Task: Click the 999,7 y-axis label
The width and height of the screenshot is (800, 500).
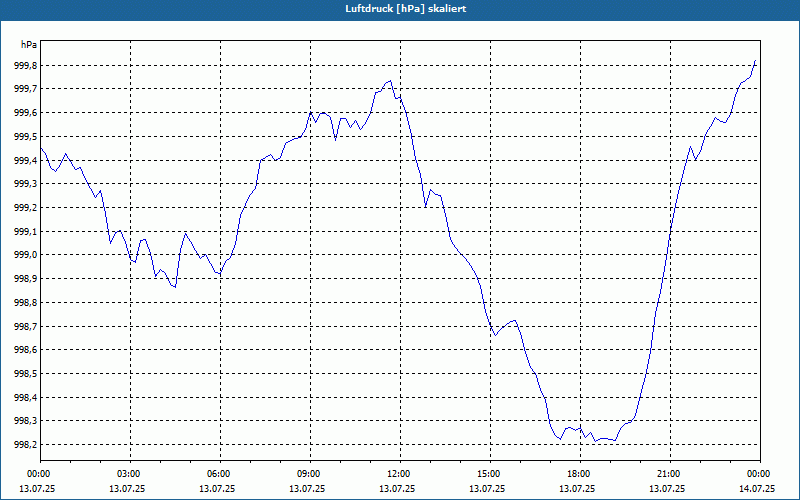Action: [x=25, y=89]
